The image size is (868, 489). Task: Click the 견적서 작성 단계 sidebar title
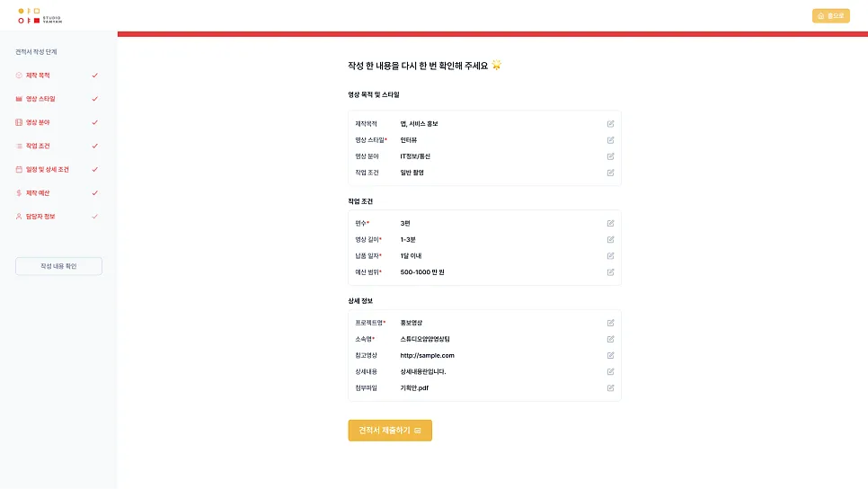click(x=36, y=52)
